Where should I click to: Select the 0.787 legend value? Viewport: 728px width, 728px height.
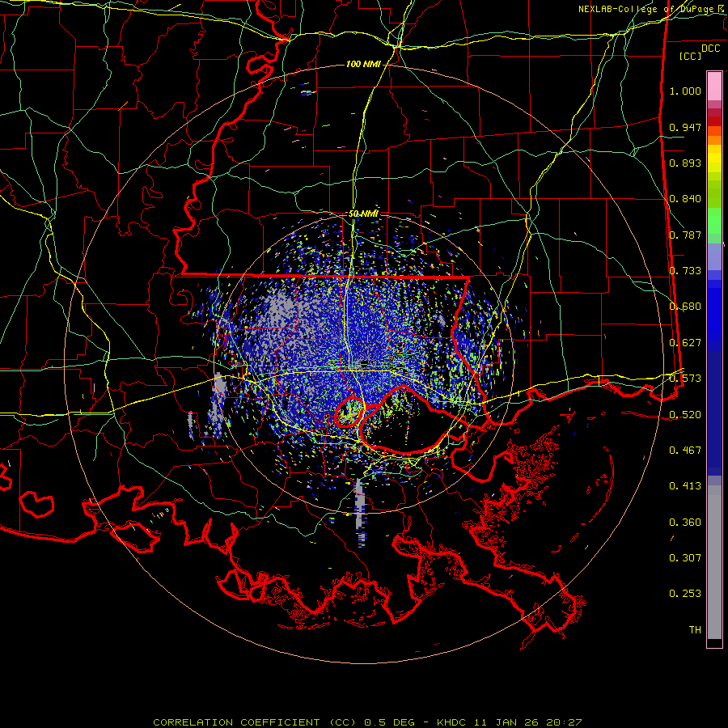(685, 235)
